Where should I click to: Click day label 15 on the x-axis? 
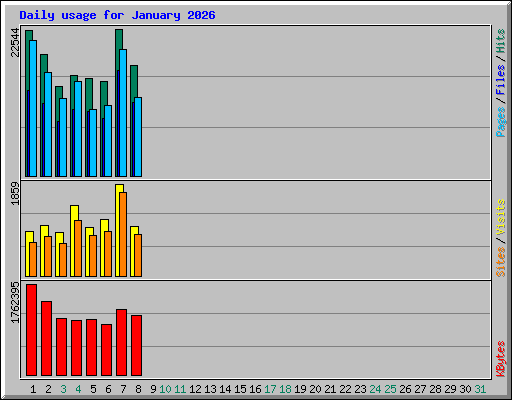tap(240, 389)
